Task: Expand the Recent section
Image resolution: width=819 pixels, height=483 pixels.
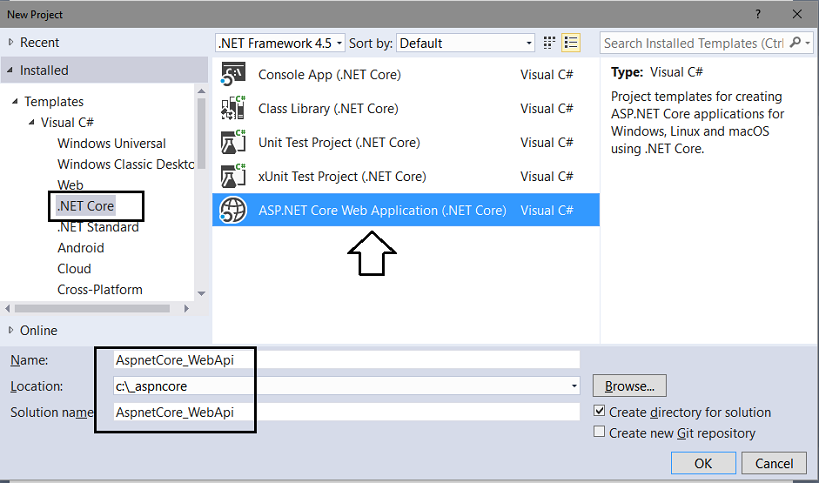Action: (x=10, y=42)
